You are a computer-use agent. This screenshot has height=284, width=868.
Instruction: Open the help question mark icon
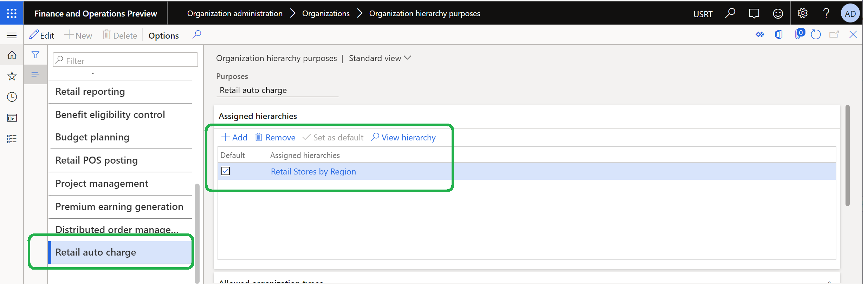tap(826, 13)
